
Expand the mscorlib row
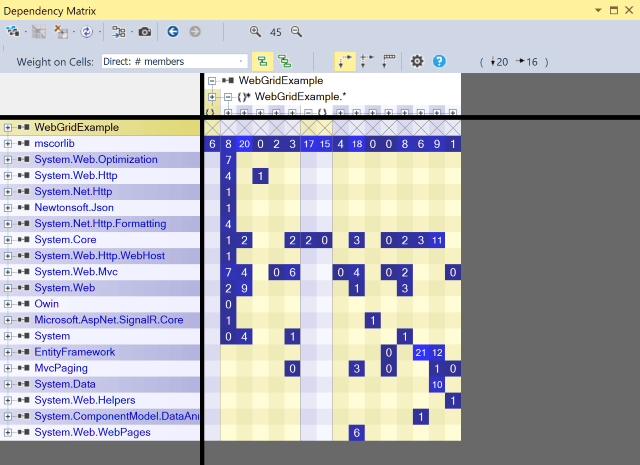click(7, 144)
